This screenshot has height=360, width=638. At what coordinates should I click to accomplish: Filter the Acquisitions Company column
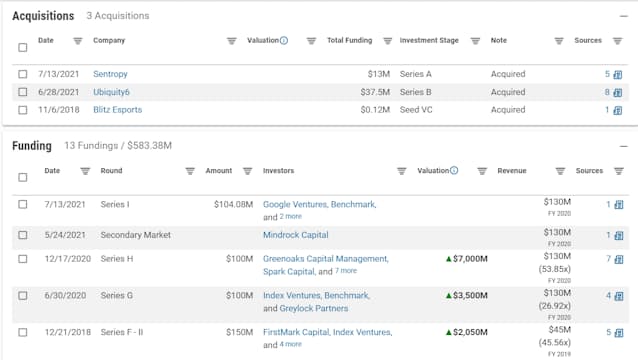point(232,41)
